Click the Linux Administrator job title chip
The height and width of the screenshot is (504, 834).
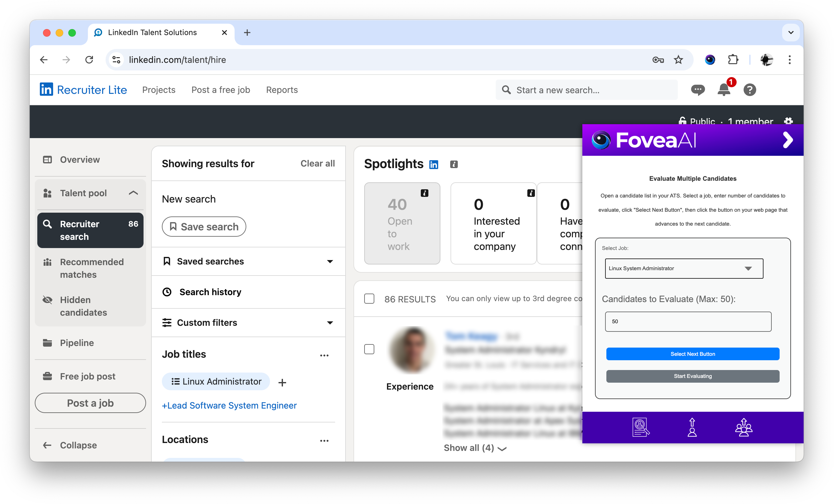pos(216,381)
